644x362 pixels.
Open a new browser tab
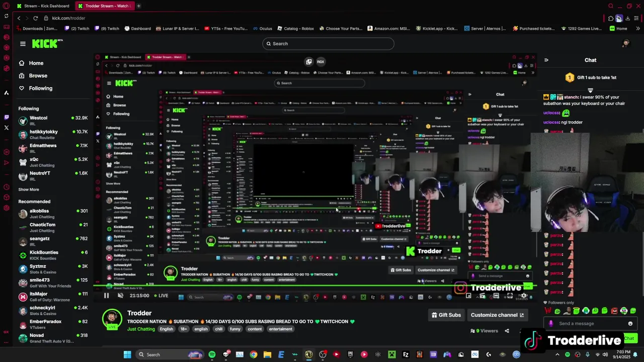(x=138, y=6)
